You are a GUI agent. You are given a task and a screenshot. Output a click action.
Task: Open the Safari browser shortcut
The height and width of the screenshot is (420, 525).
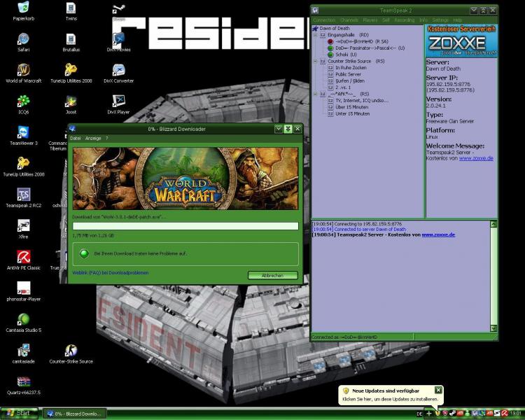click(23, 42)
